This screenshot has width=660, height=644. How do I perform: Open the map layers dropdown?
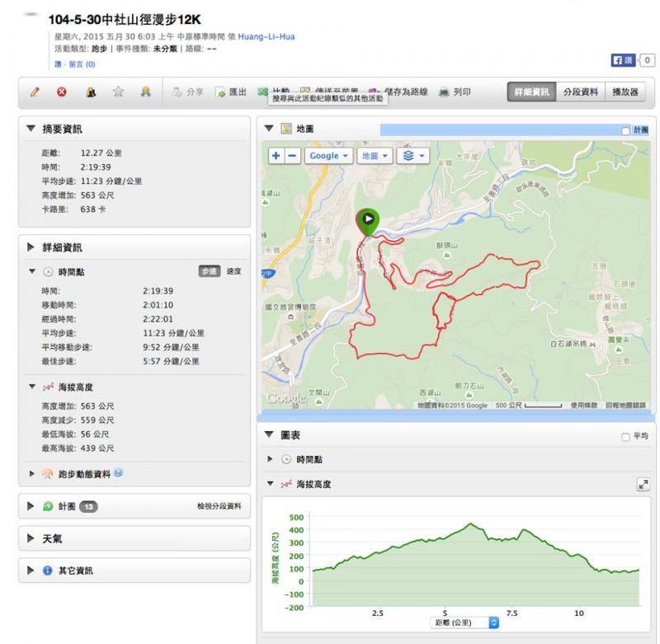[x=413, y=156]
